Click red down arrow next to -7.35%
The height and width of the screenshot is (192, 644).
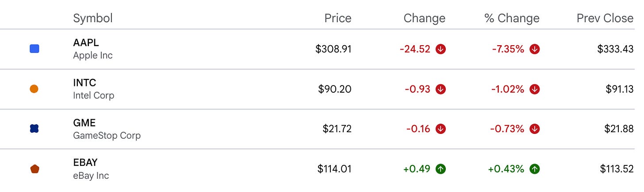tap(534, 49)
